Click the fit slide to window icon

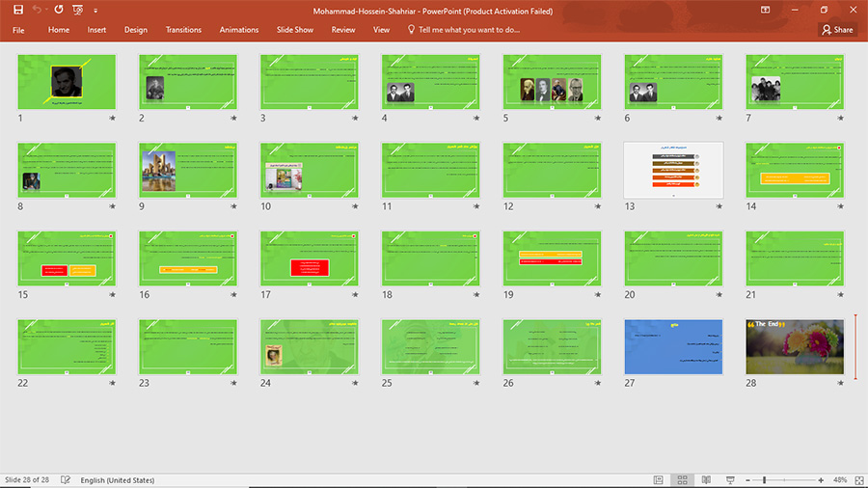point(856,479)
